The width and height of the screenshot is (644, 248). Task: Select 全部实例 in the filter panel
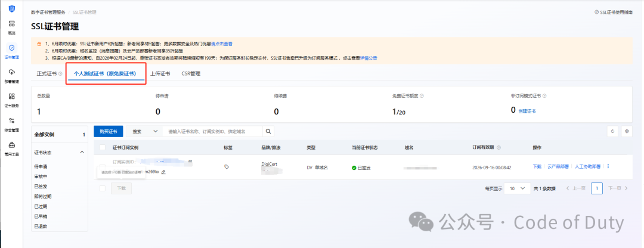(x=60, y=135)
